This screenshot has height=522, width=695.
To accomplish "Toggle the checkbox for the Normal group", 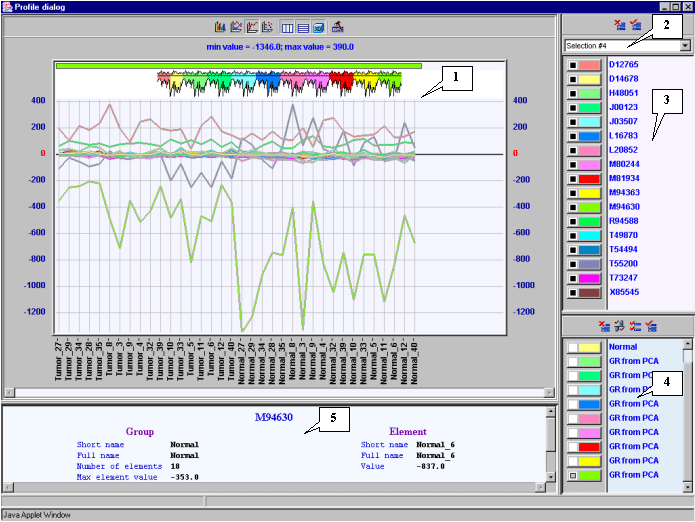I will coord(572,347).
